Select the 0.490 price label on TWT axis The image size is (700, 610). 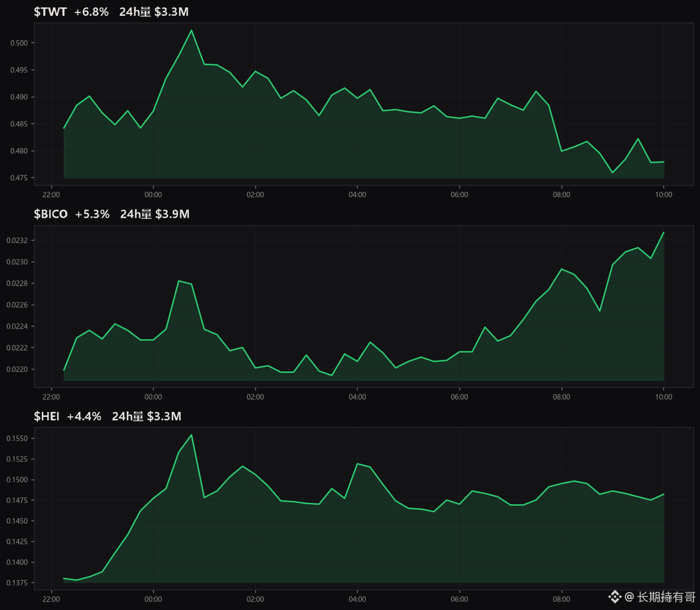pyautogui.click(x=19, y=97)
